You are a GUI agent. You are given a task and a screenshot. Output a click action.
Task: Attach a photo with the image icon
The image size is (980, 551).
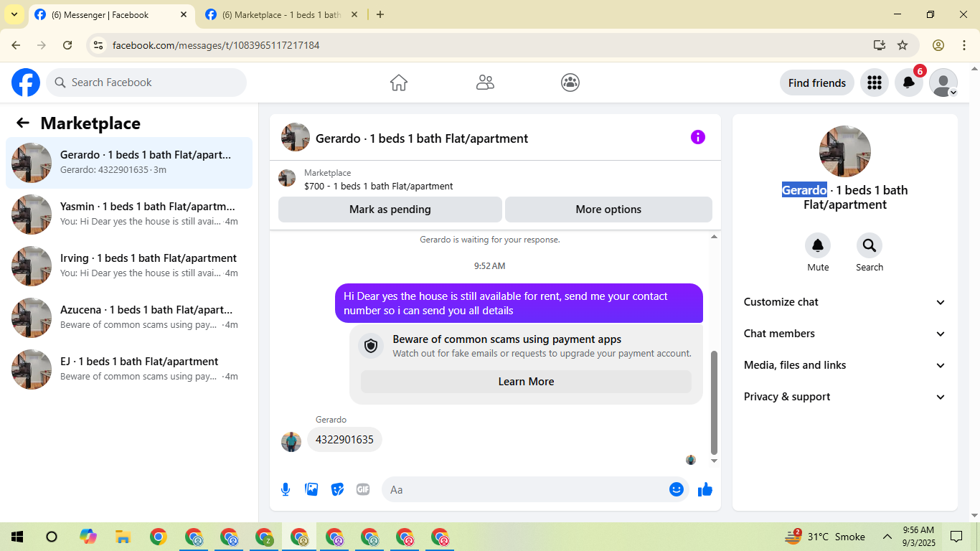[x=311, y=489]
